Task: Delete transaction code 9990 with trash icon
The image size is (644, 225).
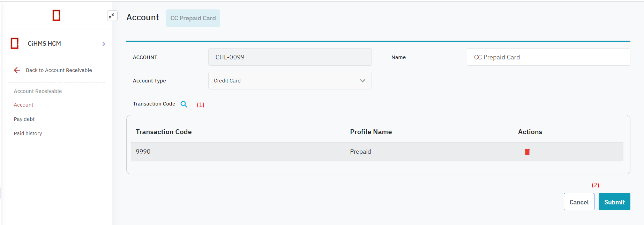Action: point(527,152)
